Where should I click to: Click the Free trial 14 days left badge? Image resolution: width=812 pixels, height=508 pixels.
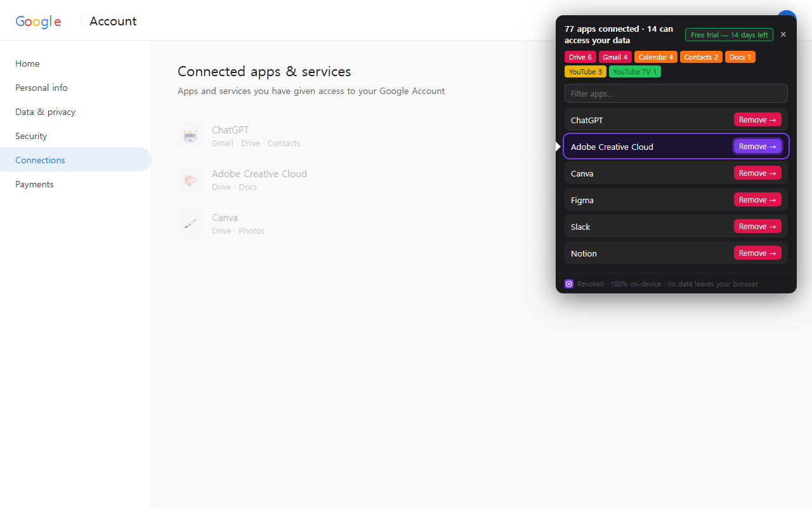click(x=729, y=35)
